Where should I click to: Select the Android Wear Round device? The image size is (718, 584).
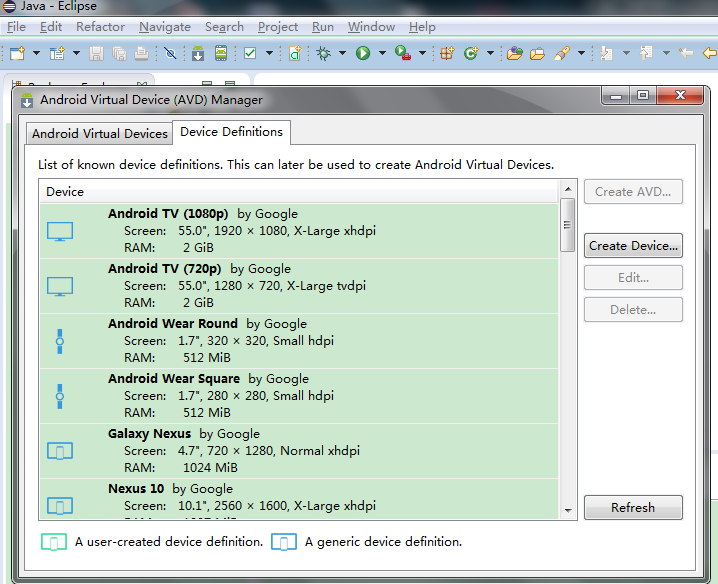(299, 341)
